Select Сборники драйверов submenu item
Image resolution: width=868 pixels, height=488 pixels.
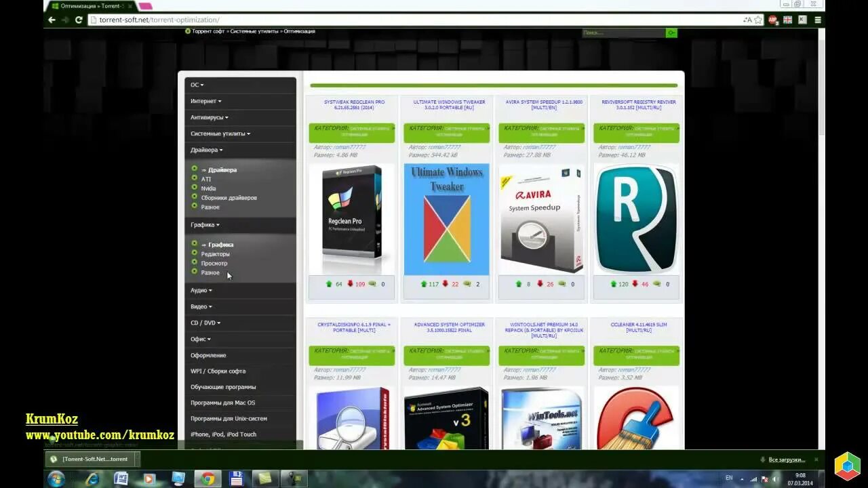point(229,197)
